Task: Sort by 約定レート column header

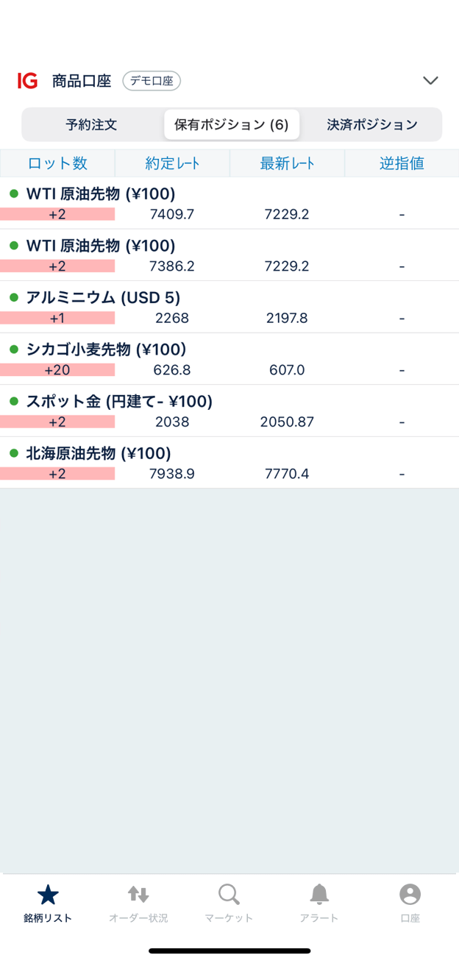Action: coord(172,163)
